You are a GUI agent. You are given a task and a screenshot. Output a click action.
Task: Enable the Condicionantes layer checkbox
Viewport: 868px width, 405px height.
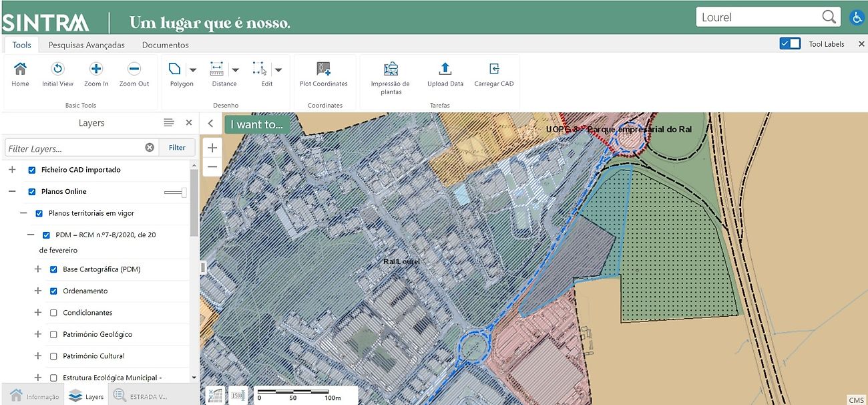pos(54,313)
